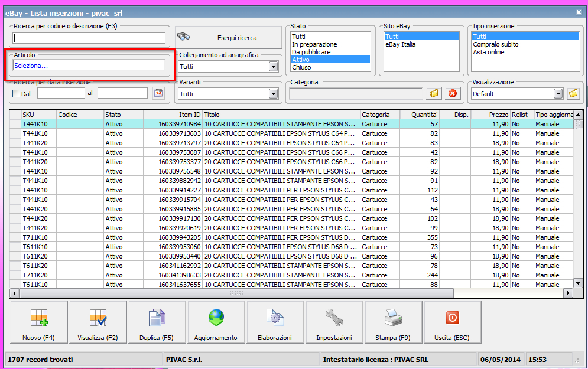Select 'Da pubblicare' status
588x369 pixels.
[330, 52]
